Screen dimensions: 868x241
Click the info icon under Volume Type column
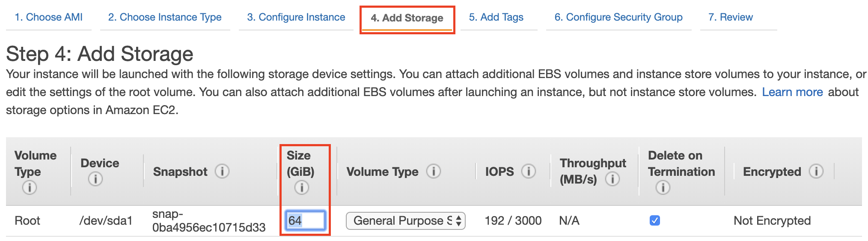[x=29, y=187]
